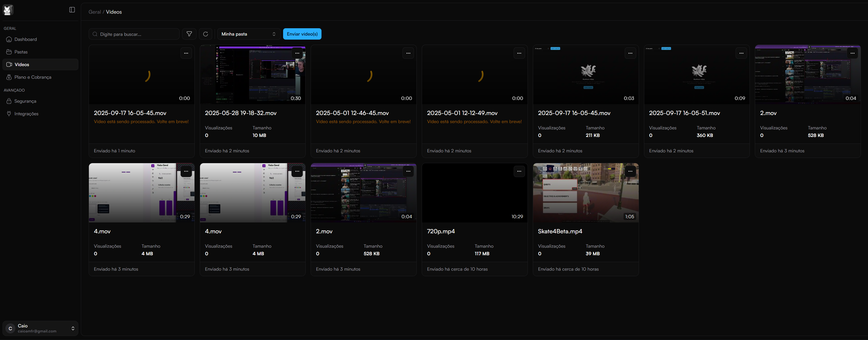Click the rabbit logo in the sidebar
The height and width of the screenshot is (340, 868).
click(x=8, y=10)
